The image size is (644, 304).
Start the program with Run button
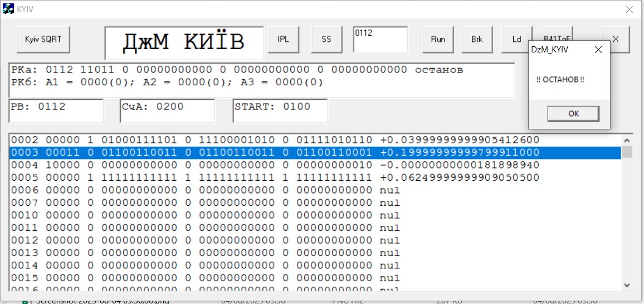click(x=438, y=40)
